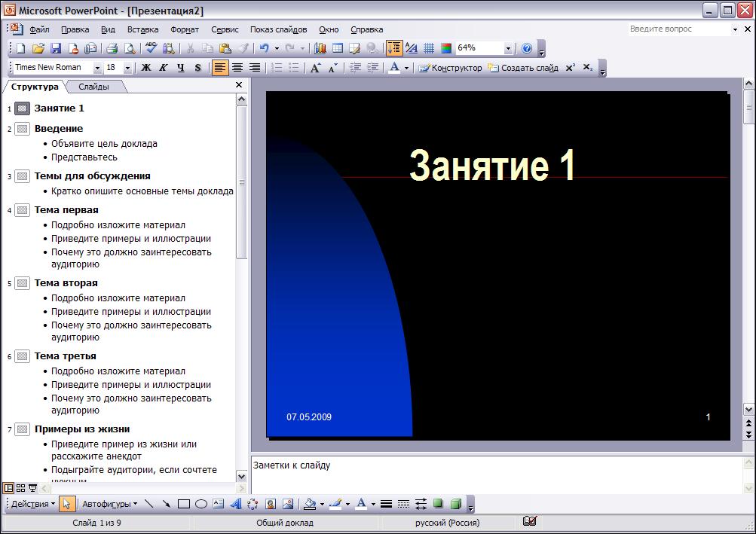Select slide 4 icon Тема первая
The width and height of the screenshot is (756, 534).
22,210
